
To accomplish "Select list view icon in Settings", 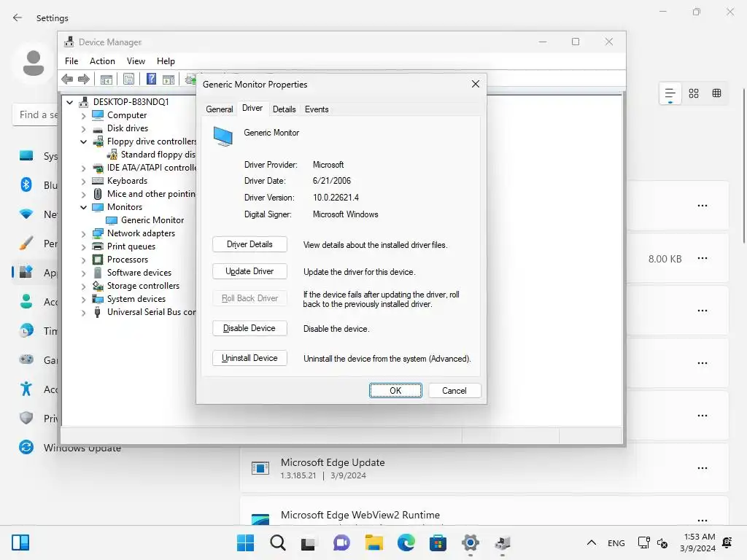I will [x=670, y=94].
